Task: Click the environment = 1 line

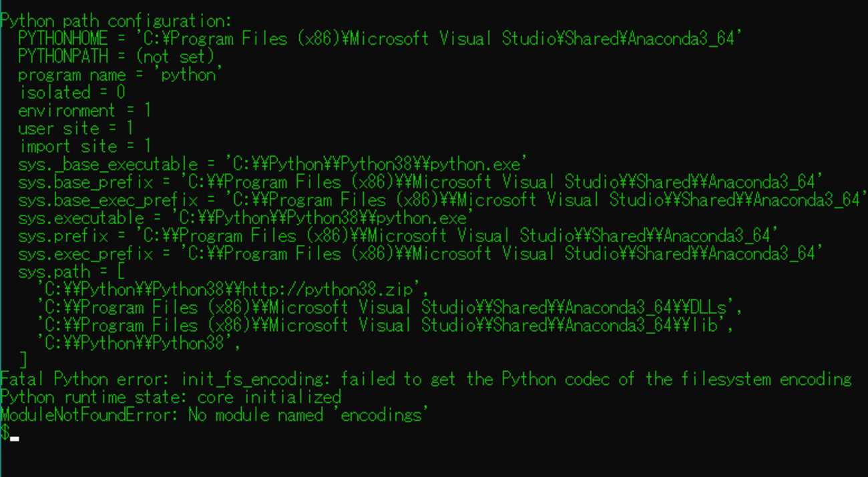Action: [85, 110]
